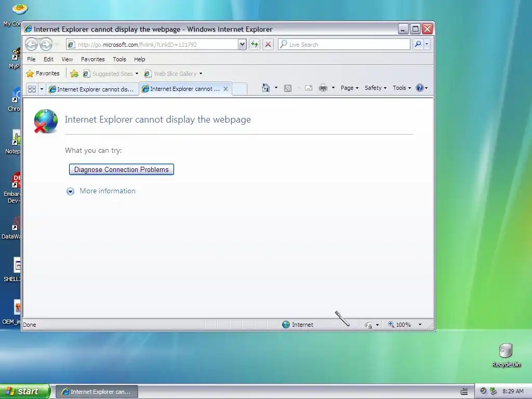Screen dimensions: 532x399
Task: Click the globe with red X error icon
Action: 46,121
